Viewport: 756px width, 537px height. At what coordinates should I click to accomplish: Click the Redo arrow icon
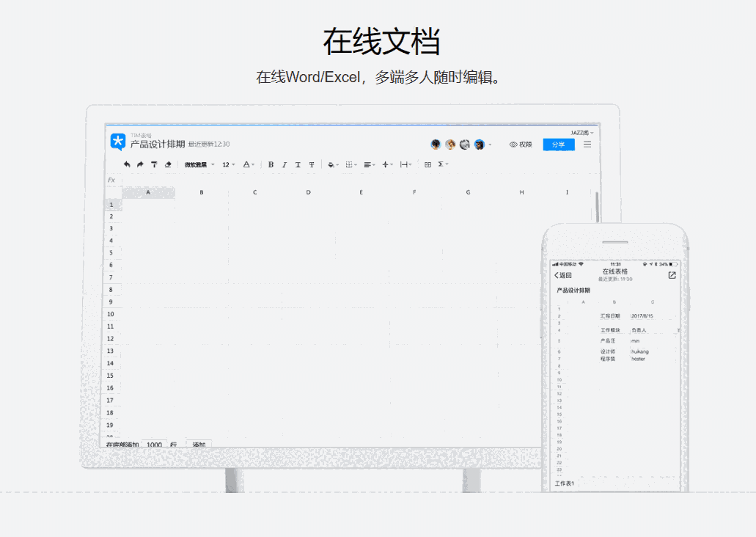coord(140,164)
